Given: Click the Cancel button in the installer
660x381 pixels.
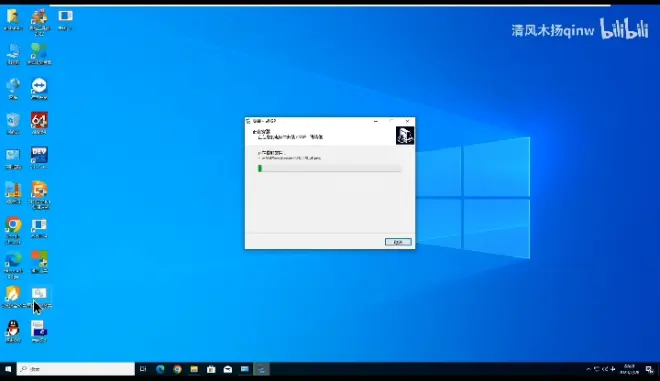Looking at the screenshot, I should [x=398, y=242].
